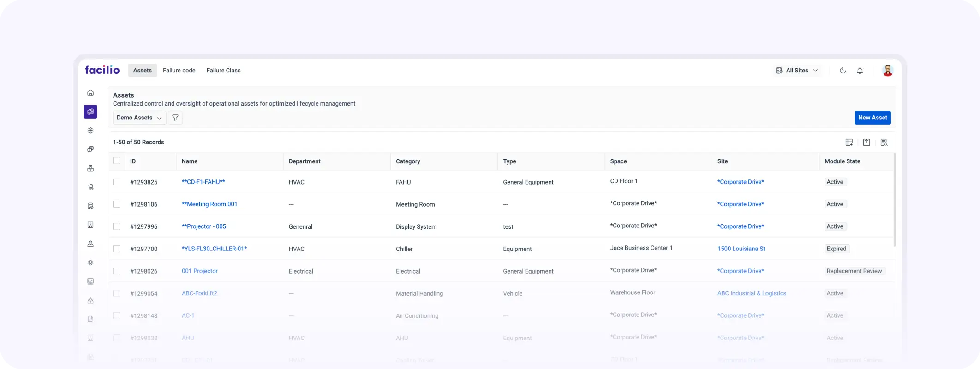
Task: Open the **Projector - 005 asset link
Action: (204, 226)
